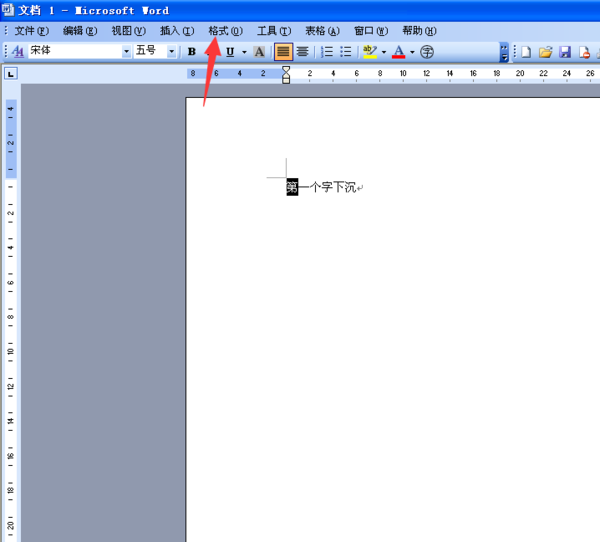This screenshot has height=542, width=600.
Task: Click the left indent marker on ruler
Action: click(x=286, y=79)
